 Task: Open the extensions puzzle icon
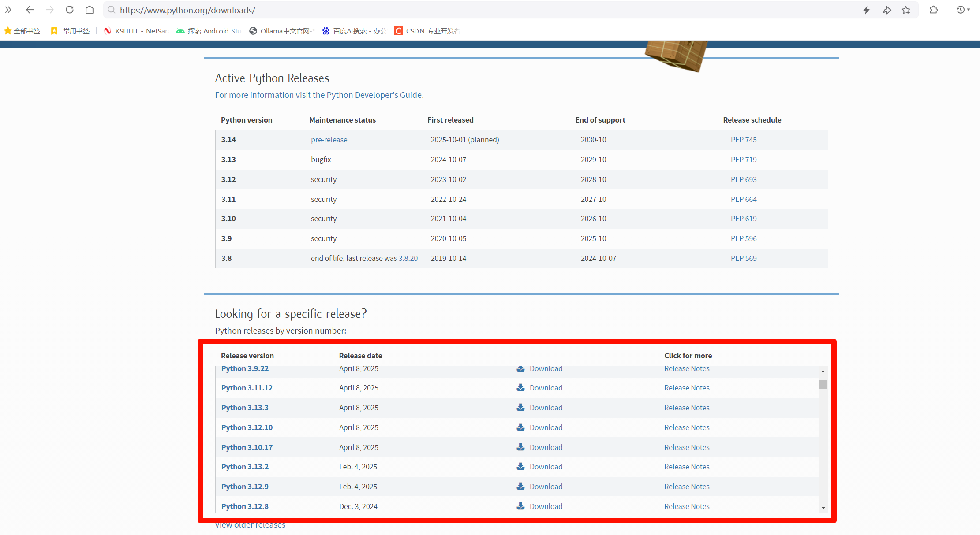pyautogui.click(x=934, y=10)
